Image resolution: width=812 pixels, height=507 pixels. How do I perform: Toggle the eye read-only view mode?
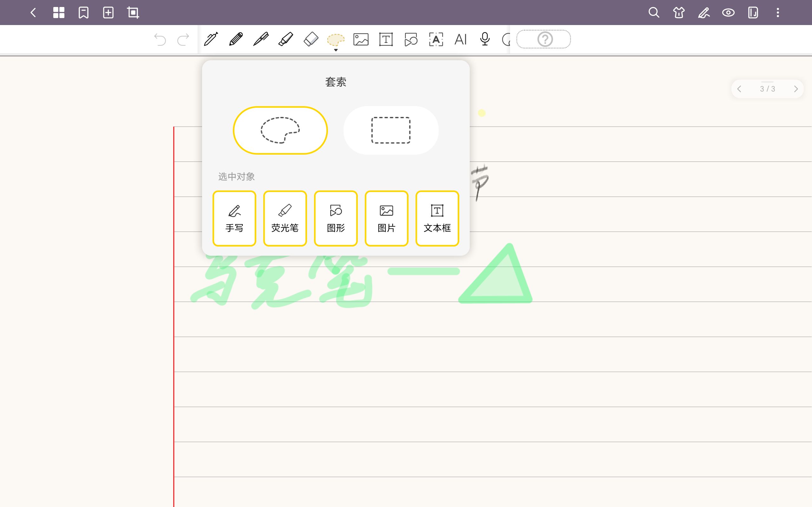(728, 13)
